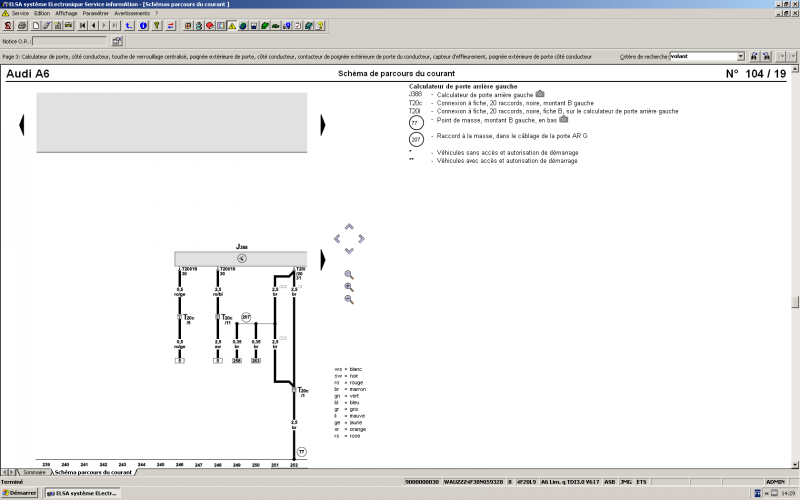Click the vertical scrollbar thumb
Viewport: 800px width, 500px height.
click(x=795, y=302)
